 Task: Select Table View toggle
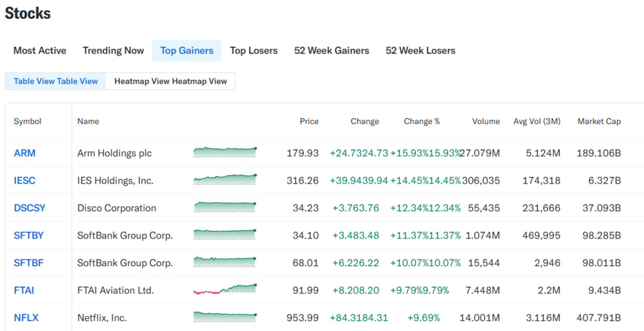(x=56, y=81)
